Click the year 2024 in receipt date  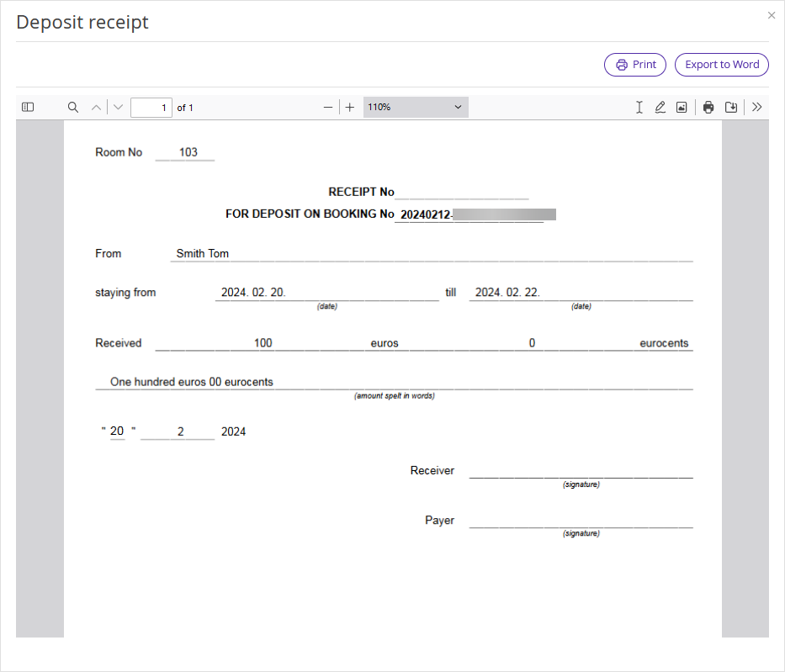point(233,431)
